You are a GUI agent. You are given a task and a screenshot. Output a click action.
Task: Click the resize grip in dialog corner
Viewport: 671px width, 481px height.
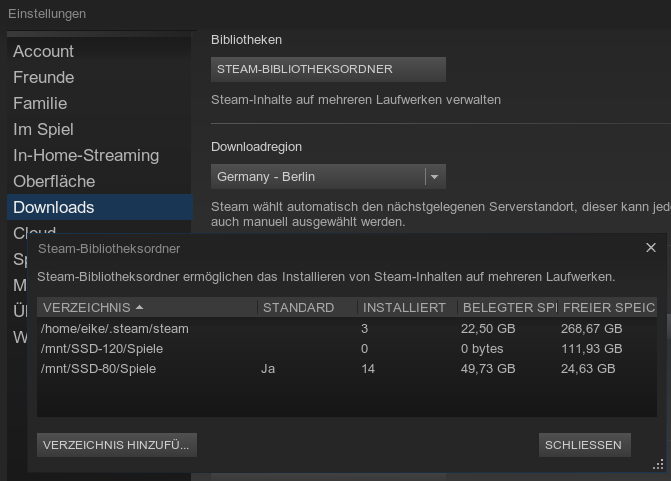(x=658, y=464)
